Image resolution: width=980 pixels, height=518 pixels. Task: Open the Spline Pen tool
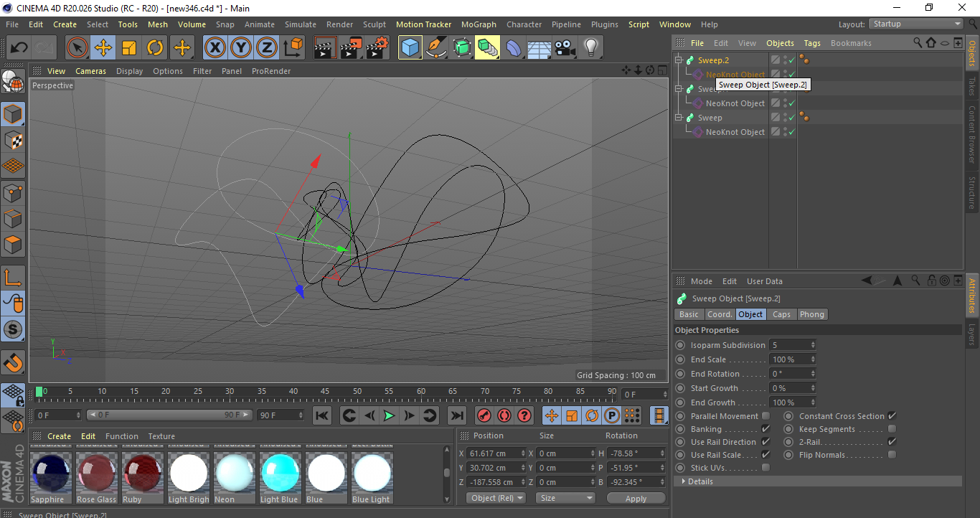[x=436, y=48]
